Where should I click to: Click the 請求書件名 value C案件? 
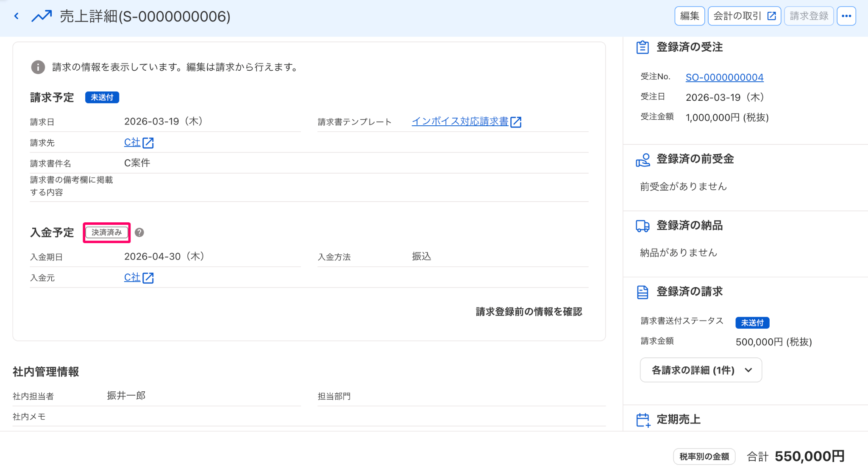[x=137, y=163]
